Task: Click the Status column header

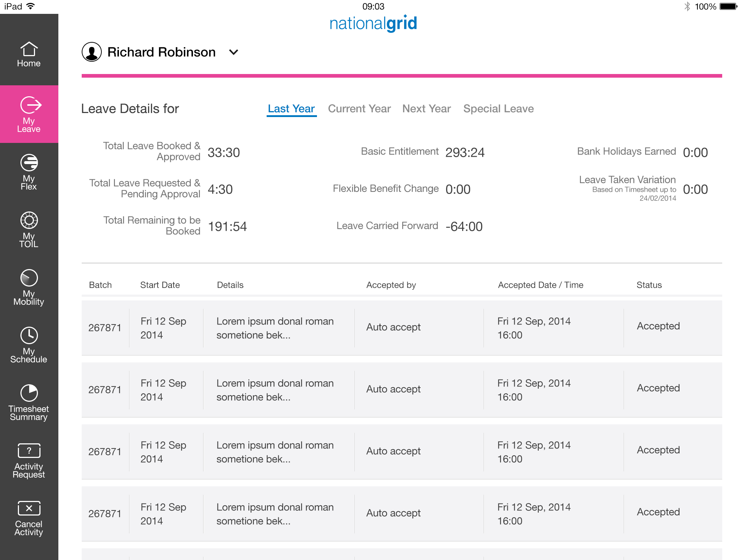Action: click(x=649, y=285)
